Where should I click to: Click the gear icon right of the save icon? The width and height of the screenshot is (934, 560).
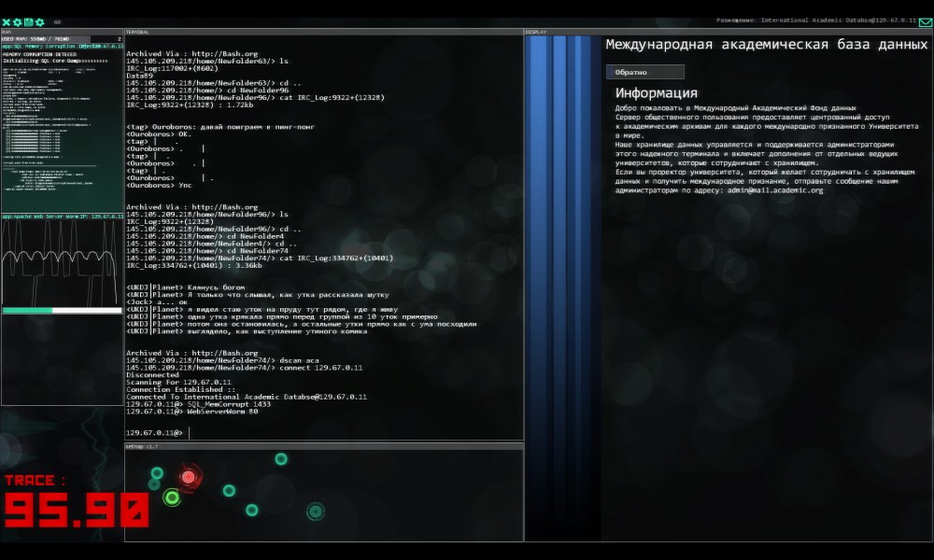click(x=40, y=22)
